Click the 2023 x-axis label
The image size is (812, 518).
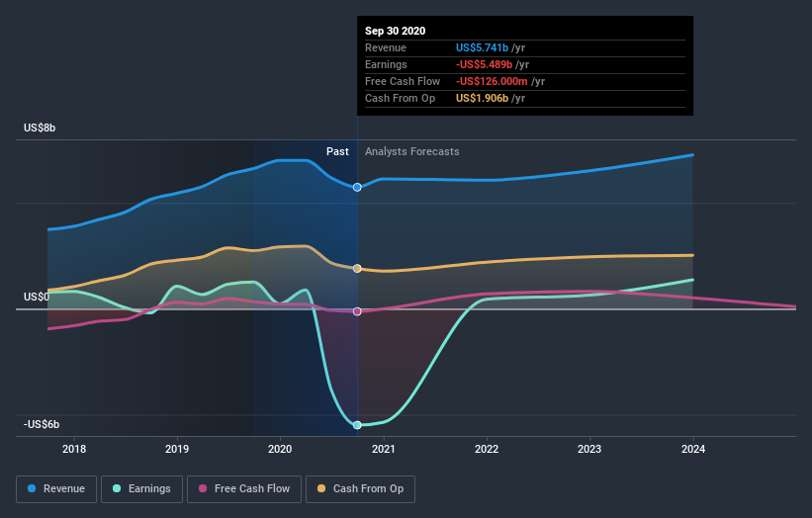tap(589, 449)
